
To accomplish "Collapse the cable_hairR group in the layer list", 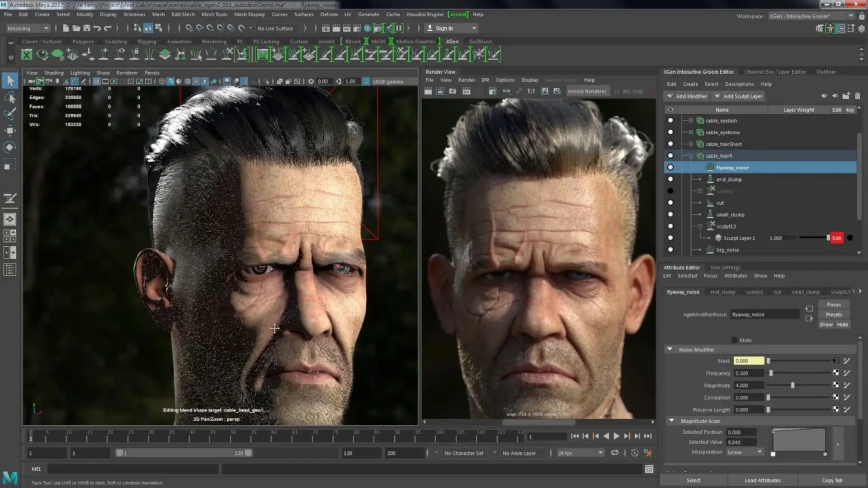I will (690, 155).
